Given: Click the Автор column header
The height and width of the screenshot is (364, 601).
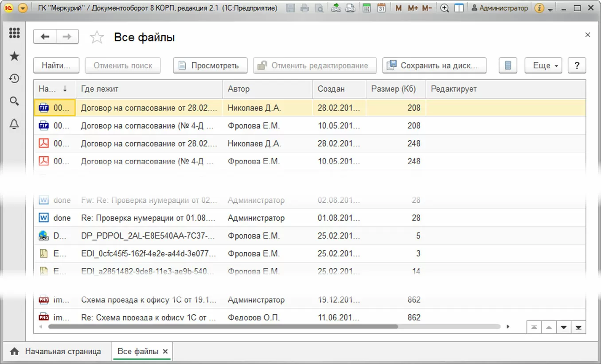Looking at the screenshot, I should tap(267, 89).
